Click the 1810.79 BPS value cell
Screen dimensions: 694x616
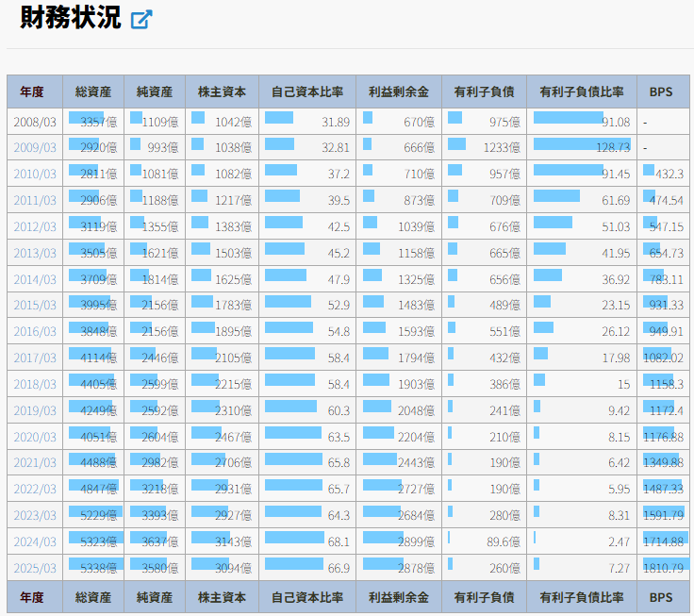pos(663,568)
